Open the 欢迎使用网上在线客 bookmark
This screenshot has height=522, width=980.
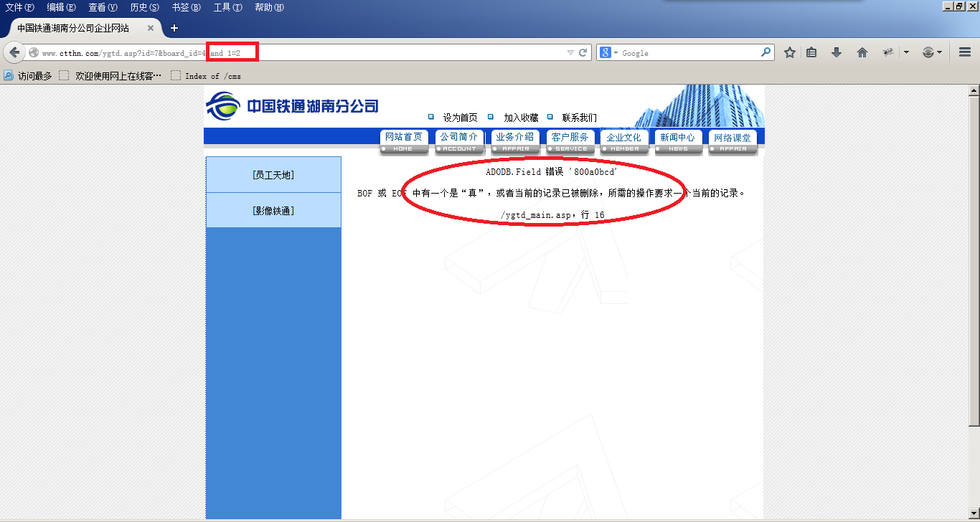[110, 75]
